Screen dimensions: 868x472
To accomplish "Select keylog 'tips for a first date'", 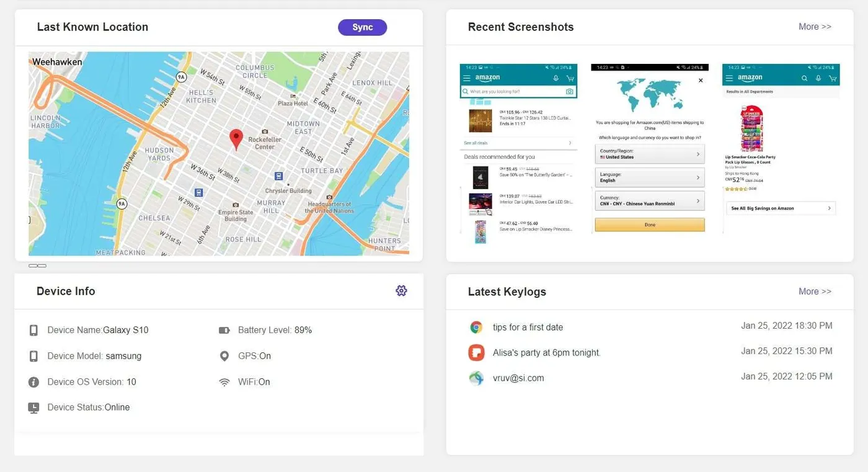I will point(528,327).
